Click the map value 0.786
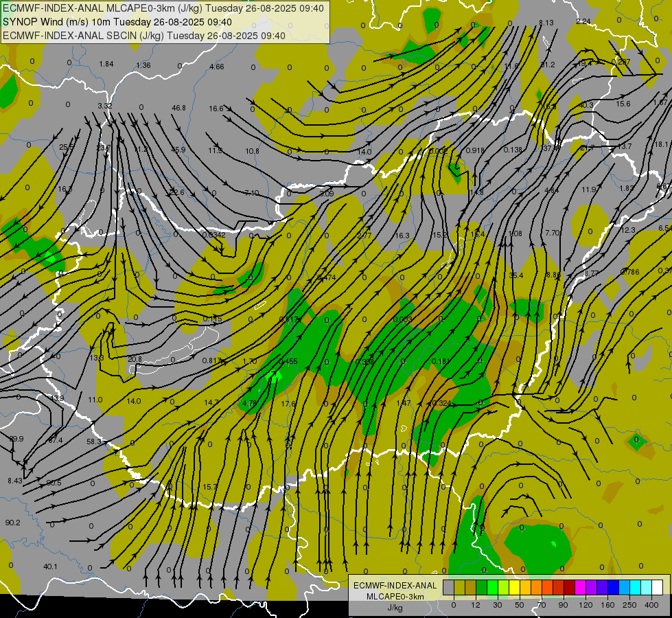Viewport: 672px width, 618px height. [630, 272]
